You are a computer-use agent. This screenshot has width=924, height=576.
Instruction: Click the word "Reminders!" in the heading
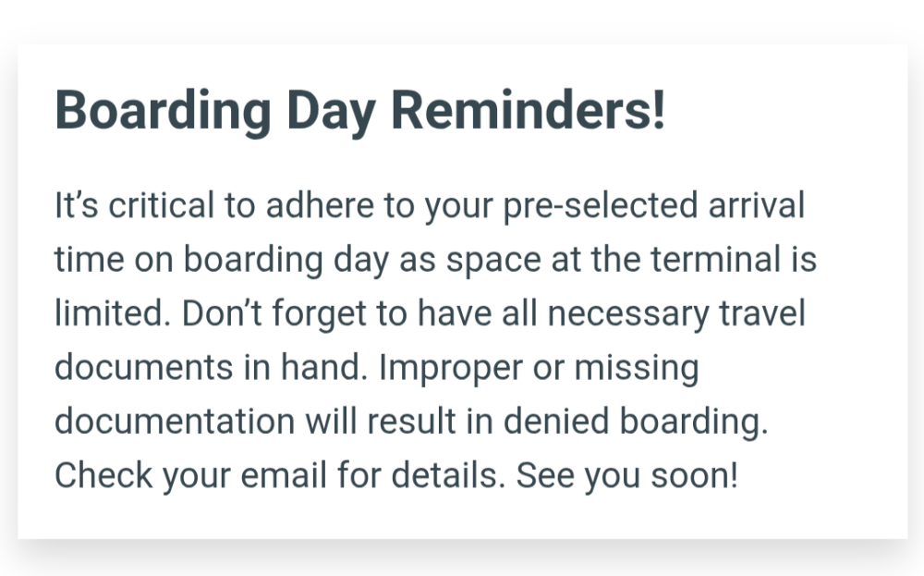[x=529, y=110]
